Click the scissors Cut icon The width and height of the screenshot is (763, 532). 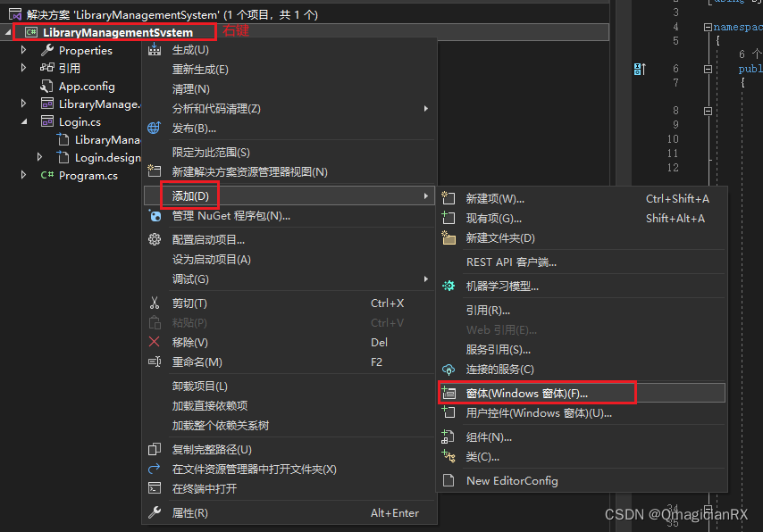(x=155, y=303)
